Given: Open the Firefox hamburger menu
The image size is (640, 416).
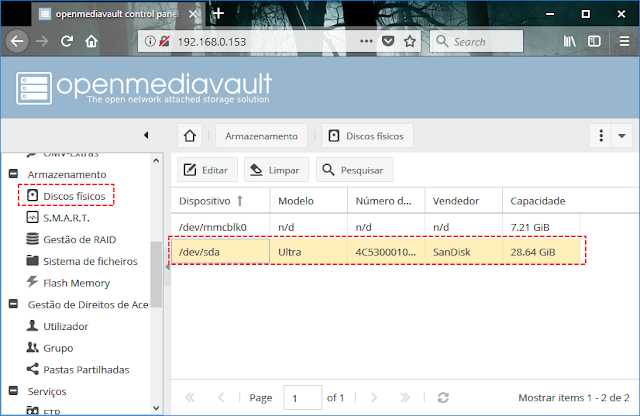Looking at the screenshot, I should tap(624, 41).
